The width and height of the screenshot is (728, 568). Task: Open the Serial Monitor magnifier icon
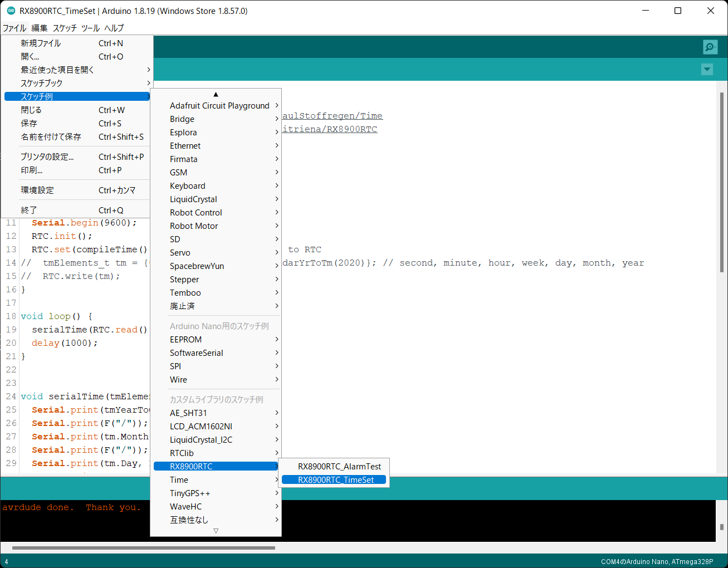click(710, 47)
